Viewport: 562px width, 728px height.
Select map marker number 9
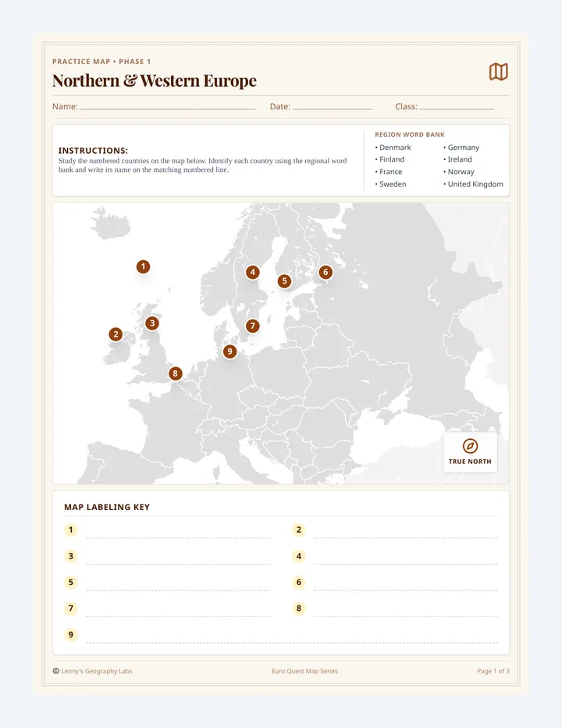pyautogui.click(x=229, y=352)
